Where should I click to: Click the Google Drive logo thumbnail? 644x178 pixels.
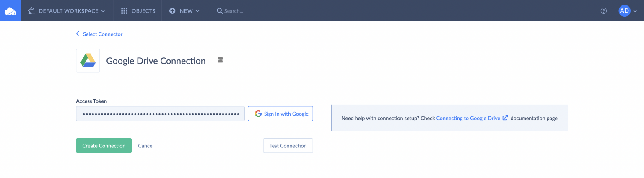[x=88, y=61]
